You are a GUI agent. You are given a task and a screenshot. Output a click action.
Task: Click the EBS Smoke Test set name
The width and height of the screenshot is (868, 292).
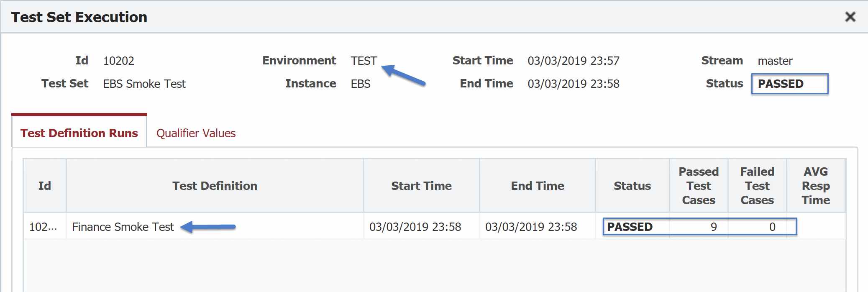click(144, 84)
